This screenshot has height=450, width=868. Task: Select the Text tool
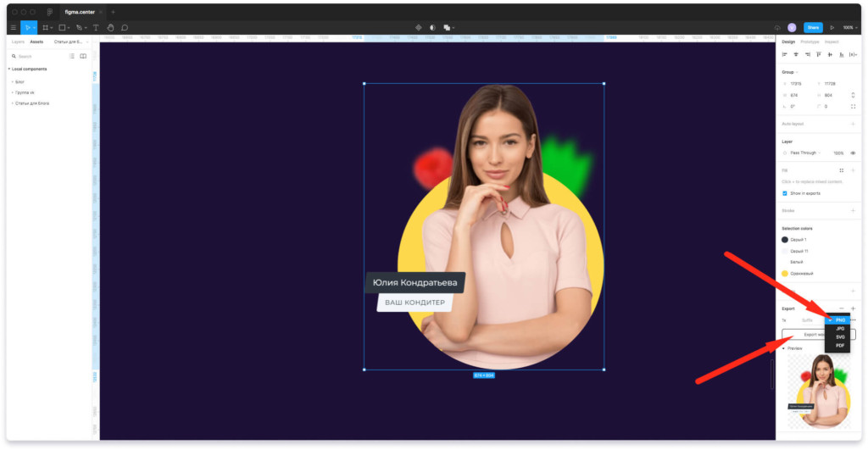pos(95,27)
